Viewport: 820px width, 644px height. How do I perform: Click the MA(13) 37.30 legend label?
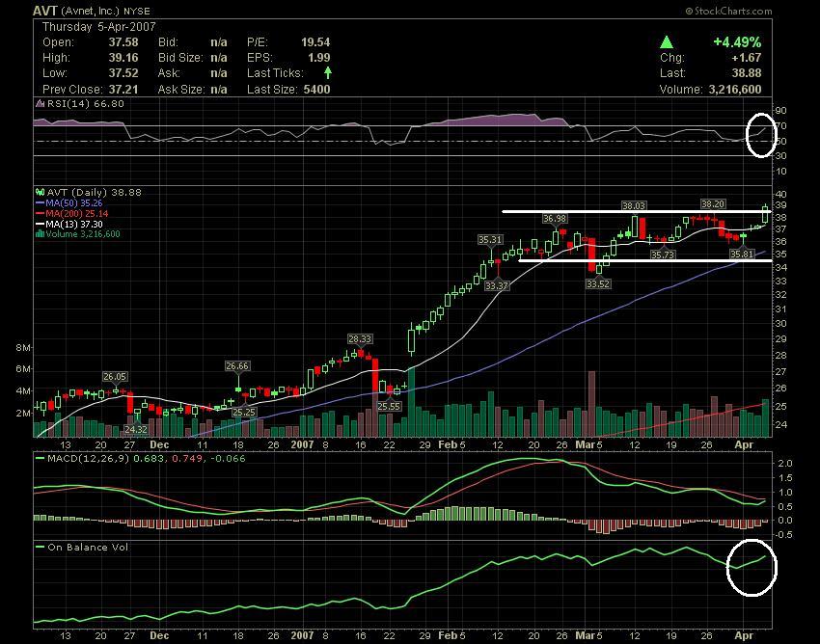click(73, 224)
